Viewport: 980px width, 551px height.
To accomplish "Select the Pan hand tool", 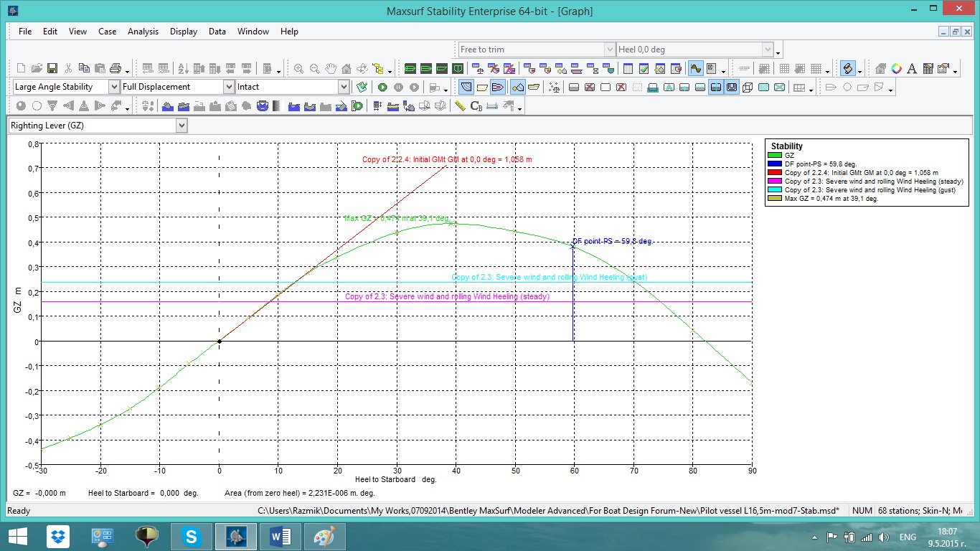I will click(x=331, y=69).
